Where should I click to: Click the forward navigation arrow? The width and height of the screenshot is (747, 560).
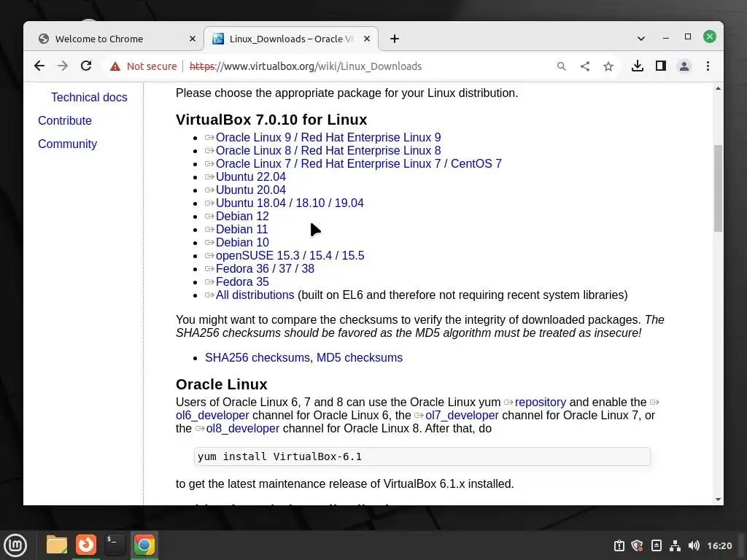pos(63,66)
